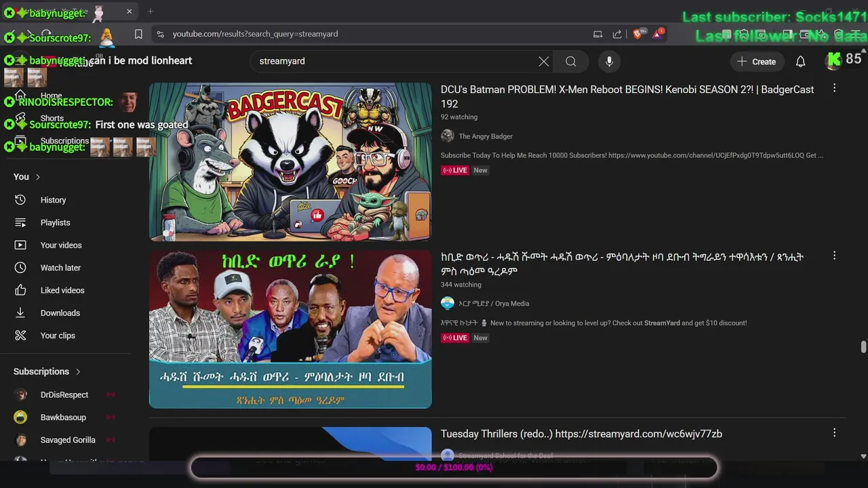Click the New badge under BadgerCast
The height and width of the screenshot is (488, 868).
[x=480, y=170]
